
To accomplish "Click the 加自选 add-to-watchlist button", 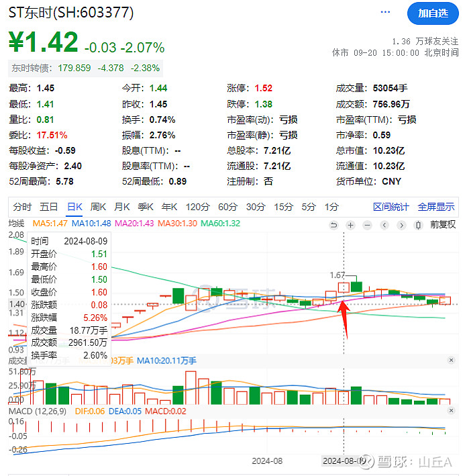I will click(433, 13).
